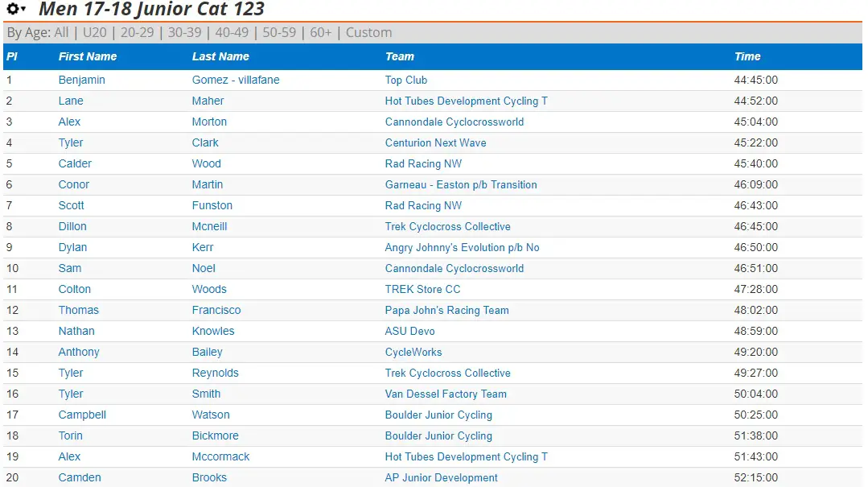
Task: Filter results by U20 age
Action: [x=95, y=33]
